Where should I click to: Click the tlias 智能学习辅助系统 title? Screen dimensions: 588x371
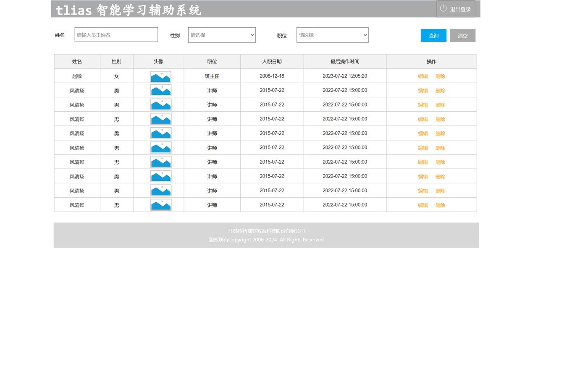click(x=129, y=10)
